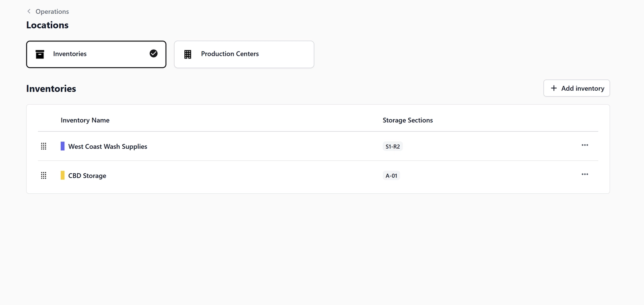Click the plus icon in Add inventory button
This screenshot has height=305, width=644.
point(554,88)
